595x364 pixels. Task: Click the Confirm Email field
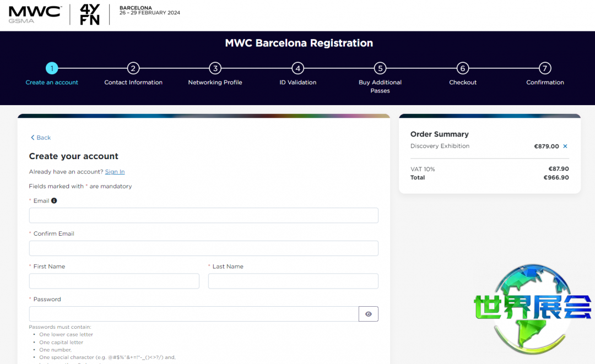(203, 248)
